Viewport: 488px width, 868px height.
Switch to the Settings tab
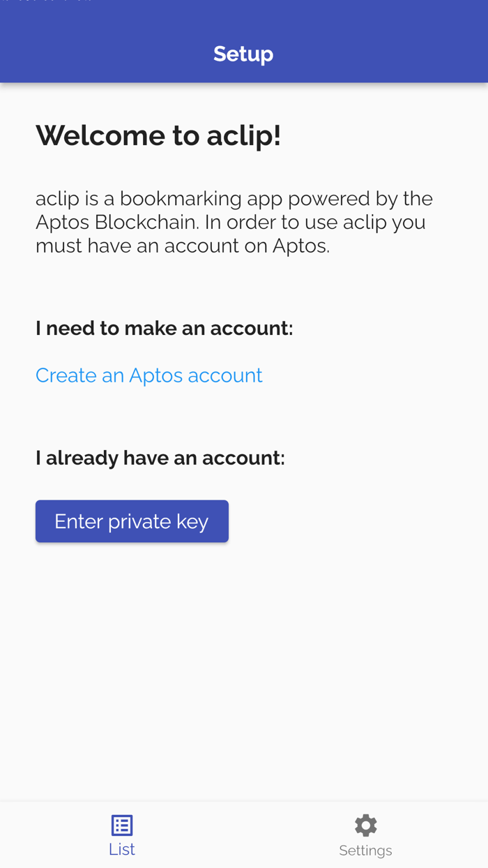tap(365, 835)
